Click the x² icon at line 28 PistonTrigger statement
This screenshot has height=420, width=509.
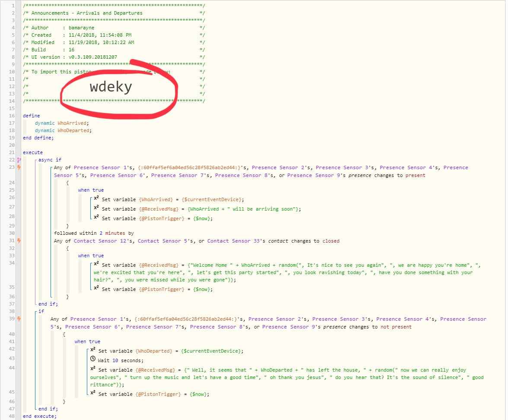pos(96,217)
